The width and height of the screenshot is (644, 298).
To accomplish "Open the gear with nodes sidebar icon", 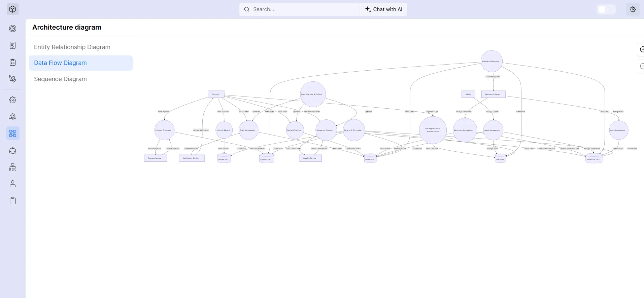I will 12,117.
